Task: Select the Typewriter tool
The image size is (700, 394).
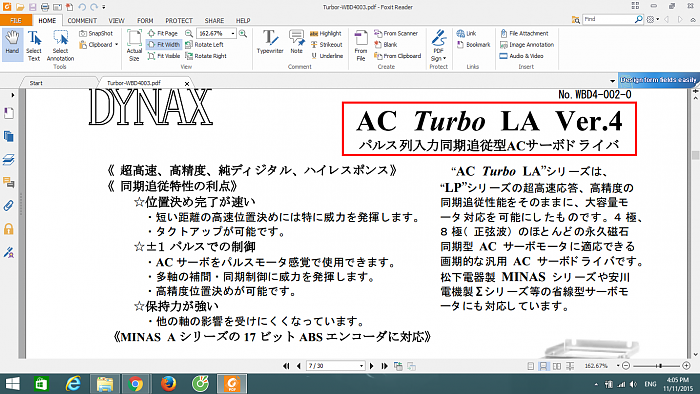Action: click(270, 42)
